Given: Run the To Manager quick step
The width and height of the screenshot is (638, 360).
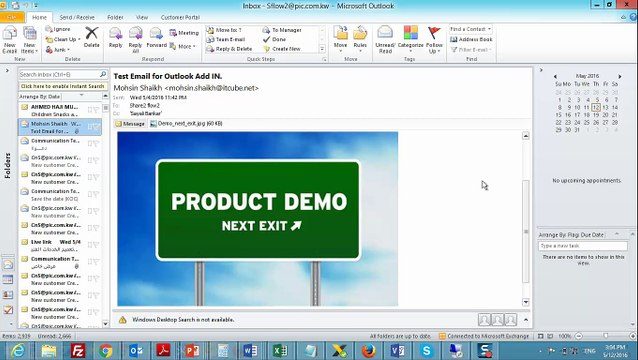Looking at the screenshot, I should click(282, 30).
